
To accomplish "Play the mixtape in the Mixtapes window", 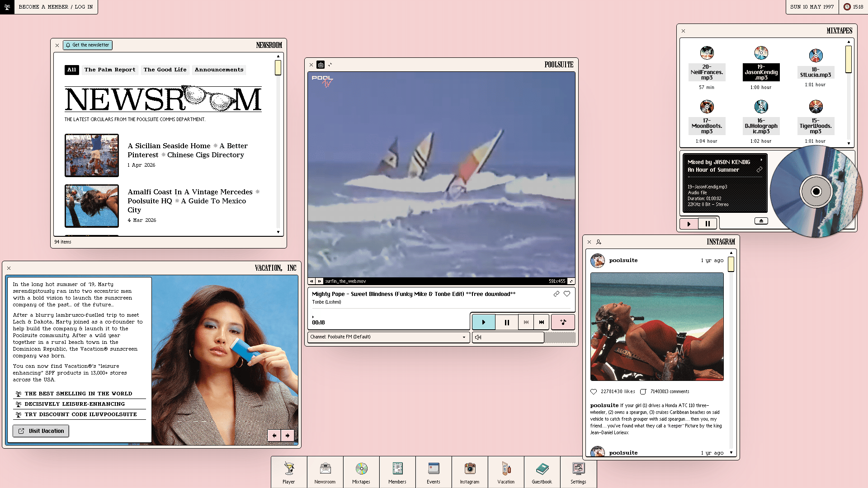I will [689, 224].
